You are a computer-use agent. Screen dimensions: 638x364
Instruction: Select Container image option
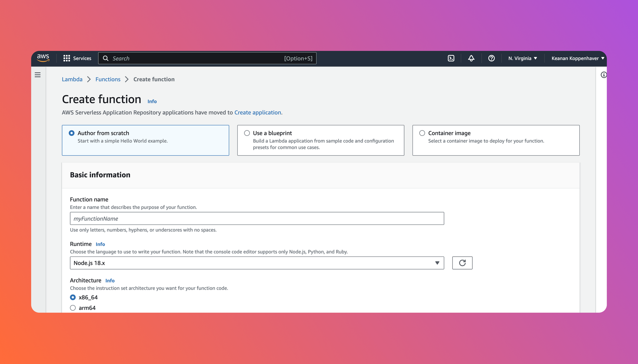point(496,140)
